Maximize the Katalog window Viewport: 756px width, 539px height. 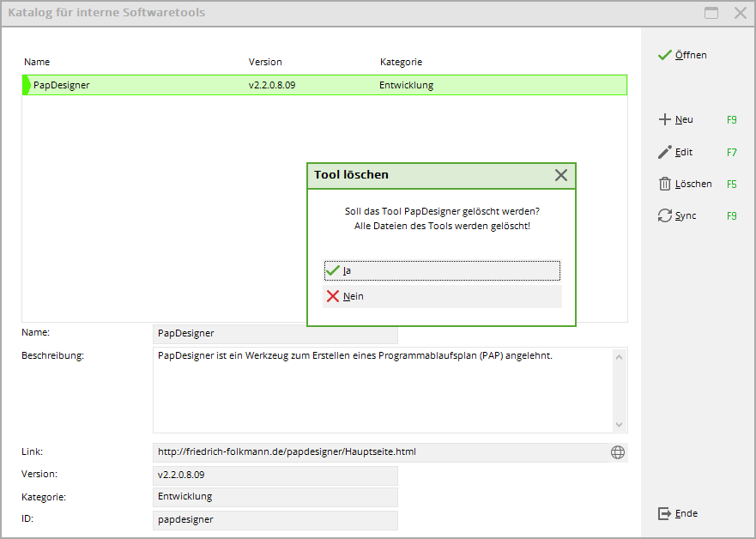click(x=711, y=13)
